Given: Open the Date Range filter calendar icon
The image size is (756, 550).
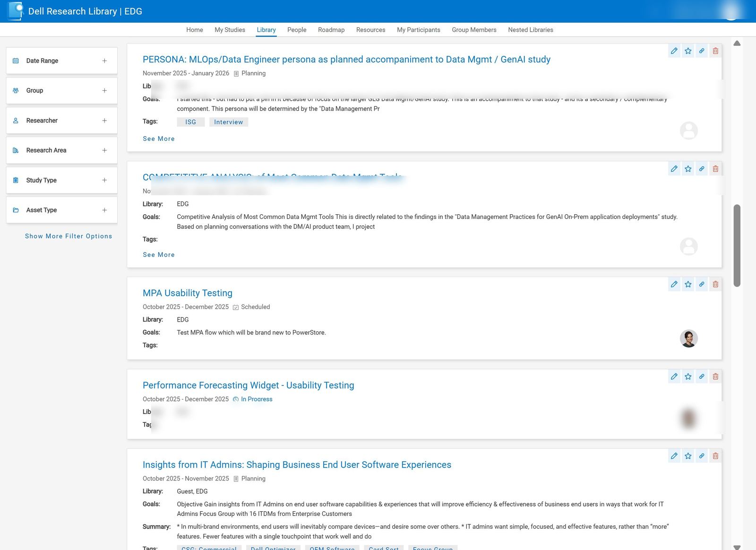Looking at the screenshot, I should [x=16, y=60].
